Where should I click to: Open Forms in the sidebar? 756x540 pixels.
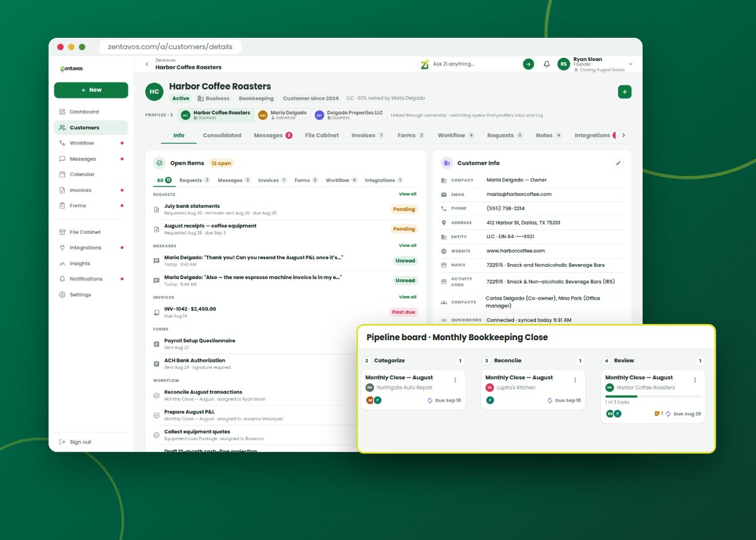pyautogui.click(x=91, y=206)
